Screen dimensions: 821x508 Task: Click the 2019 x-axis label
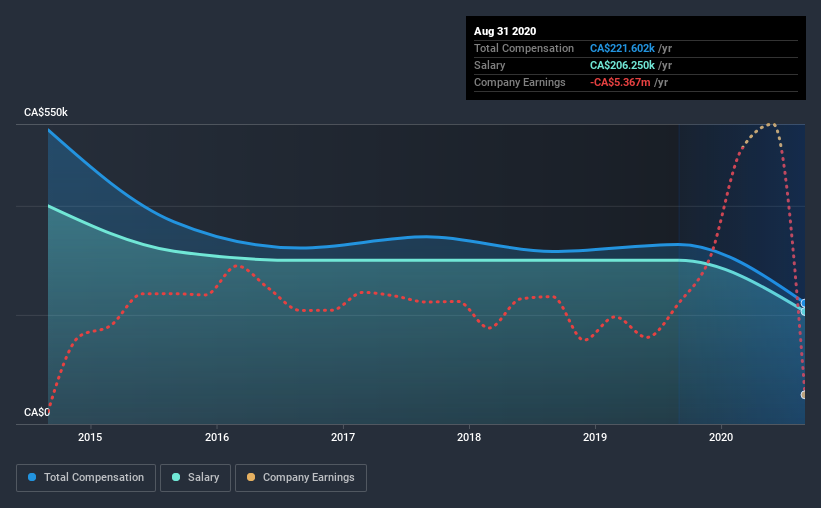595,437
